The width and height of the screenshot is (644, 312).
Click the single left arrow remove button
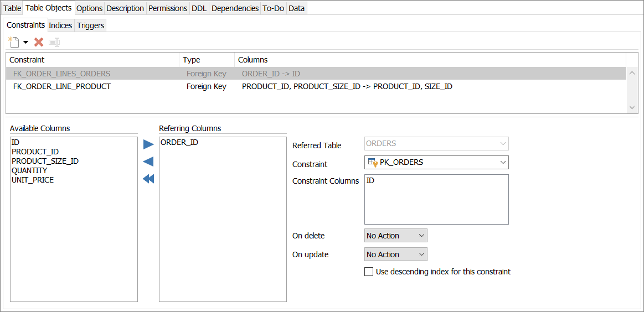pos(148,162)
